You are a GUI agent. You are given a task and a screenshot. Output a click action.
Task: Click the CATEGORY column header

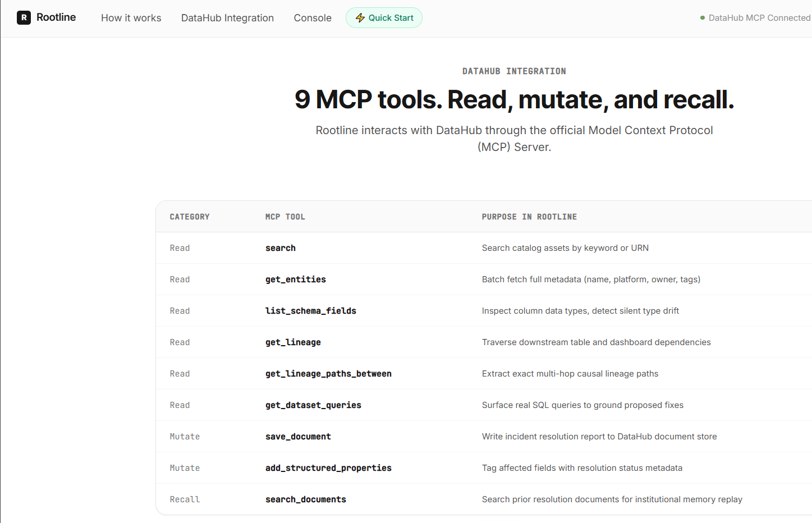tap(190, 217)
